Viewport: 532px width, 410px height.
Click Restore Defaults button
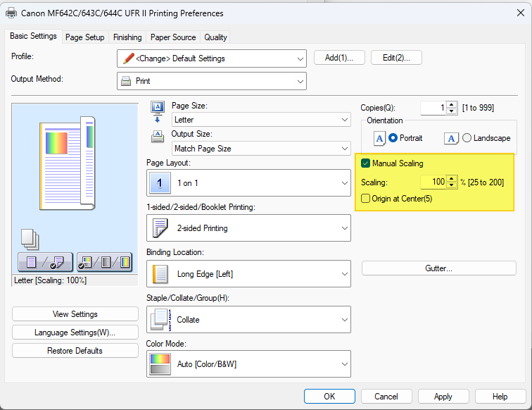pos(75,351)
